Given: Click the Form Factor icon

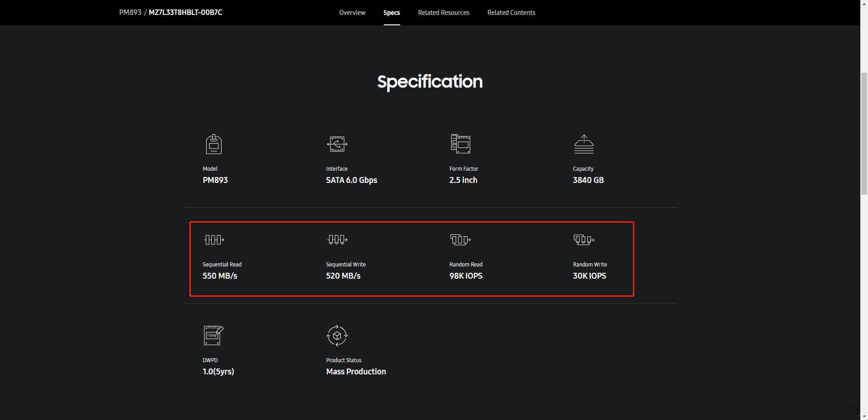Looking at the screenshot, I should coord(461,144).
